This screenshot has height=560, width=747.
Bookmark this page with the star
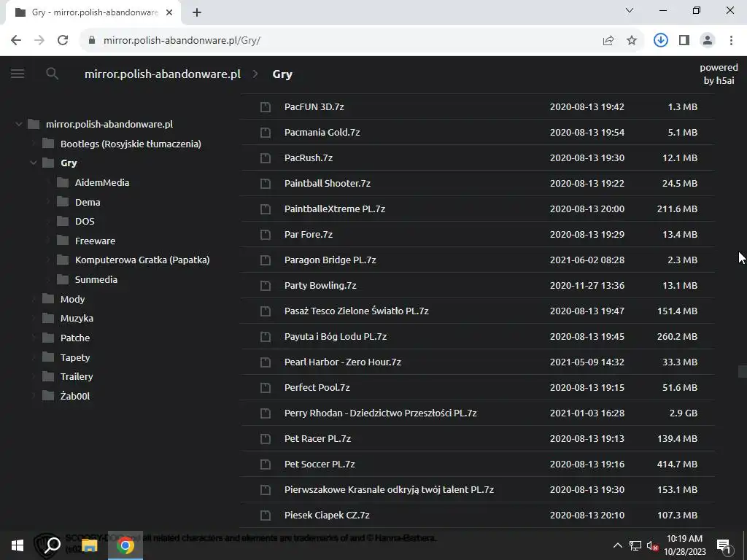point(632,41)
